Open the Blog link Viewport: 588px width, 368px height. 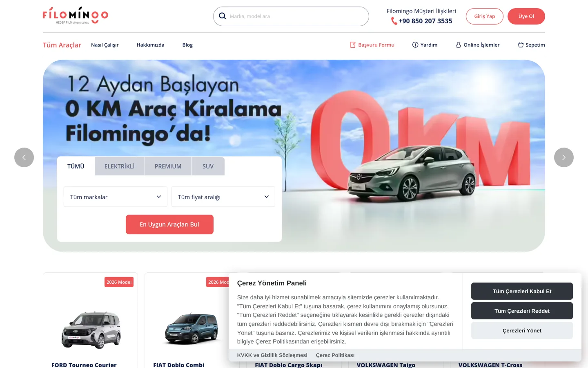point(187,45)
